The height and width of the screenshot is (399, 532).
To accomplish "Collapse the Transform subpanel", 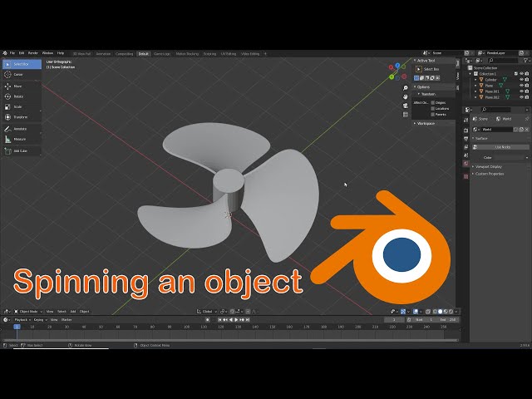I will point(419,94).
